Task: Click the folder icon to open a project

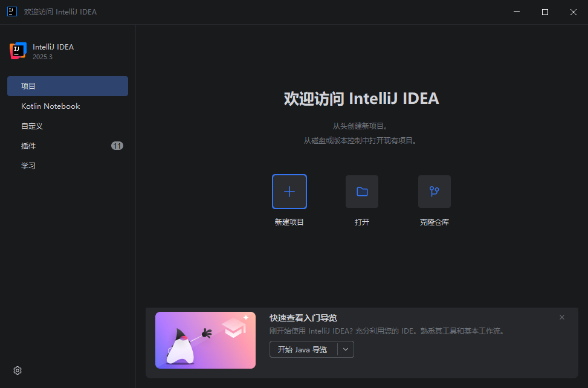Action: coord(362,192)
